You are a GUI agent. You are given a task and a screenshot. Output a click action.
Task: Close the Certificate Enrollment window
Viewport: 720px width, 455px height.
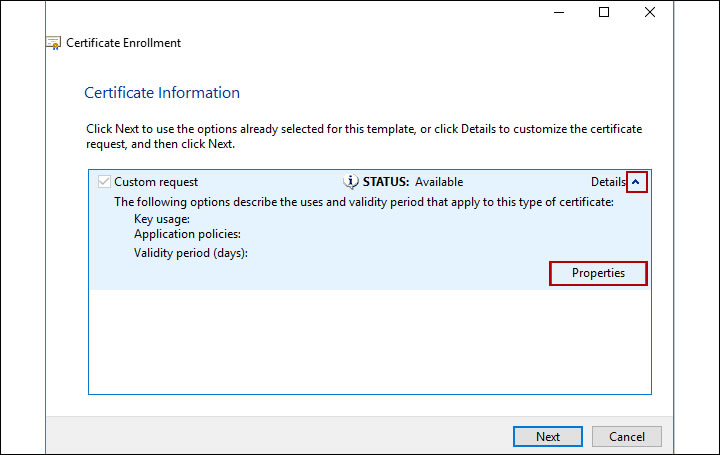tap(650, 13)
